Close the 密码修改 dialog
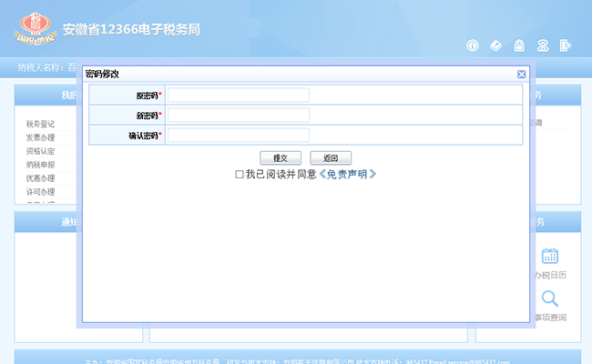The image size is (592, 364). pos(521,74)
